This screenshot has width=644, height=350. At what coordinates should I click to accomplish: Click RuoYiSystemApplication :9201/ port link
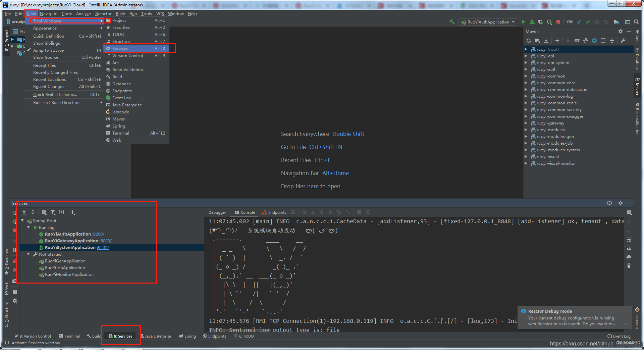coord(103,247)
